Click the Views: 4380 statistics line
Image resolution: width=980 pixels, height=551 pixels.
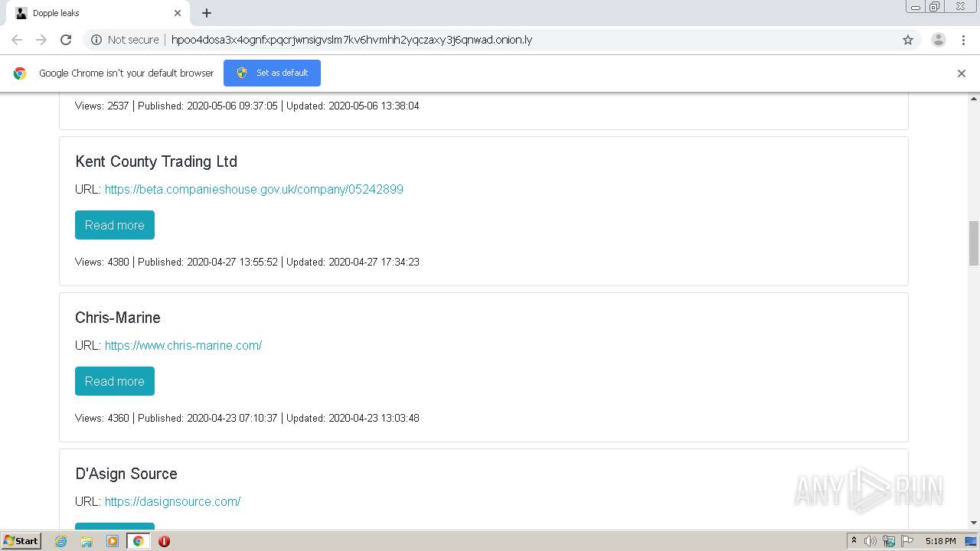coord(247,262)
